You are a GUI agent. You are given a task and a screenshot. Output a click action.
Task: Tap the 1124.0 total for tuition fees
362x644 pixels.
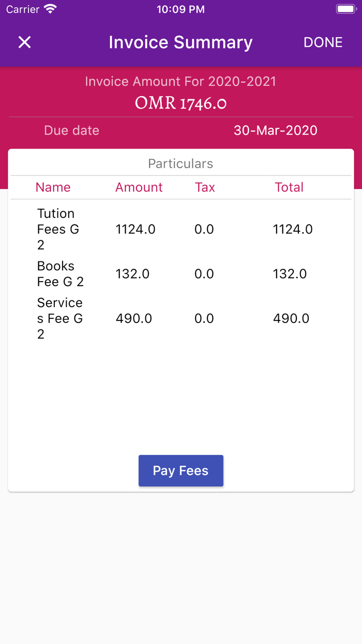pyautogui.click(x=293, y=229)
